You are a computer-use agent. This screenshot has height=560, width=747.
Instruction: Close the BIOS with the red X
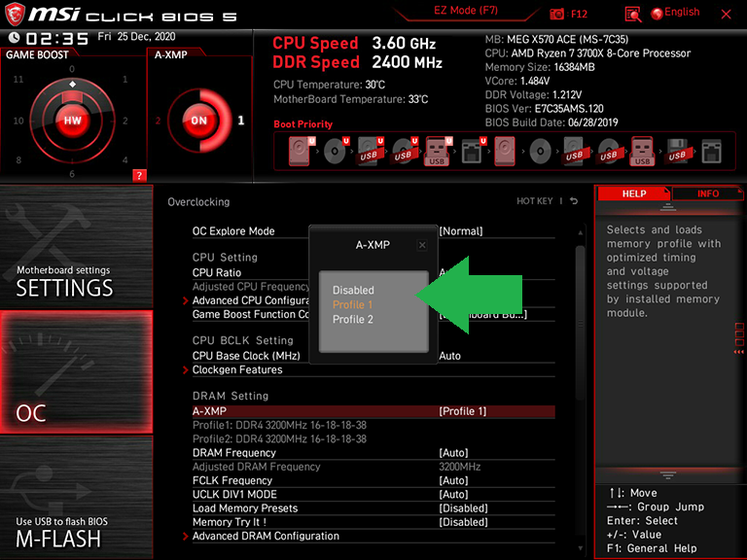point(726,15)
